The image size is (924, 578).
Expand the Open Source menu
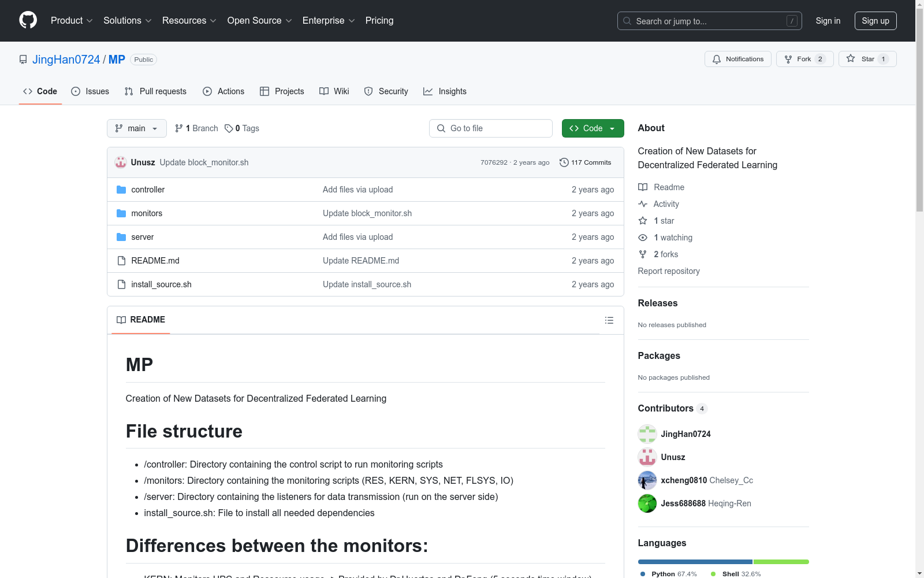point(260,21)
